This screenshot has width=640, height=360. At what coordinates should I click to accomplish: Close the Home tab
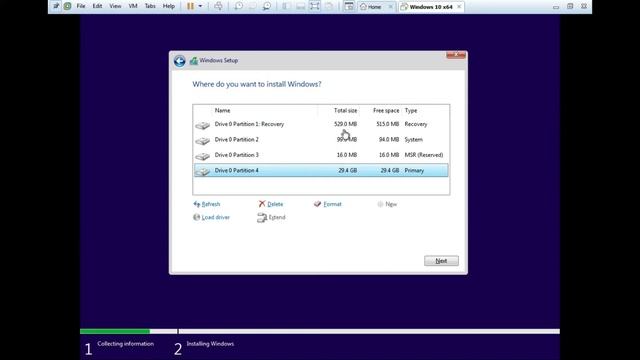tap(390, 7)
